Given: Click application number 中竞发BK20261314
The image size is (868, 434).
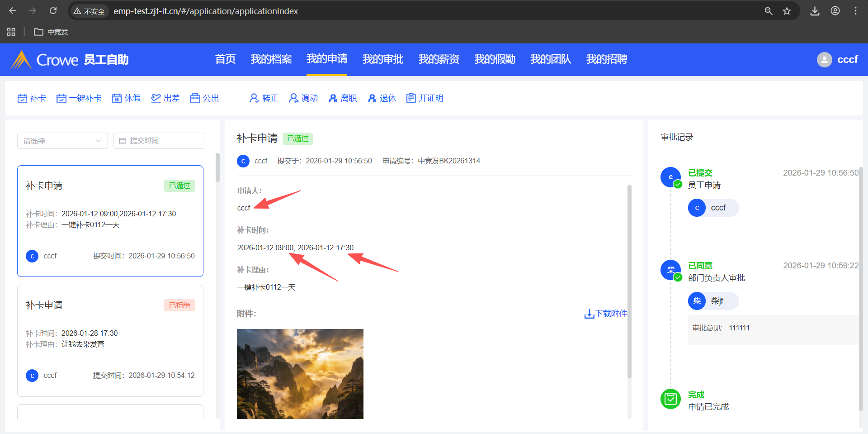Looking at the screenshot, I should pos(449,161).
